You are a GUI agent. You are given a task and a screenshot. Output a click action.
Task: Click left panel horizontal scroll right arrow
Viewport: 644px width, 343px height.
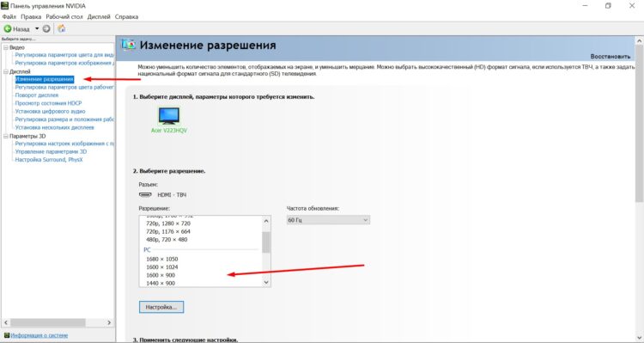pyautogui.click(x=109, y=323)
